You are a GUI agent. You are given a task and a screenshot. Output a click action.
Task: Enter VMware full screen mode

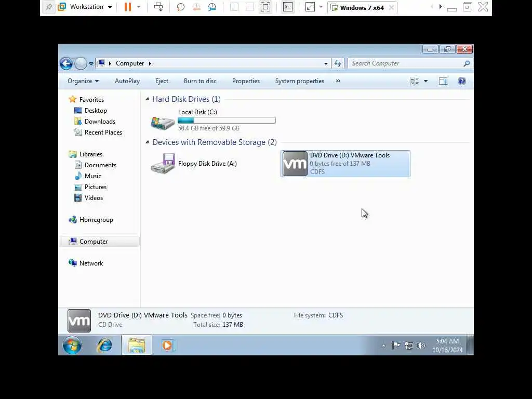tap(265, 7)
